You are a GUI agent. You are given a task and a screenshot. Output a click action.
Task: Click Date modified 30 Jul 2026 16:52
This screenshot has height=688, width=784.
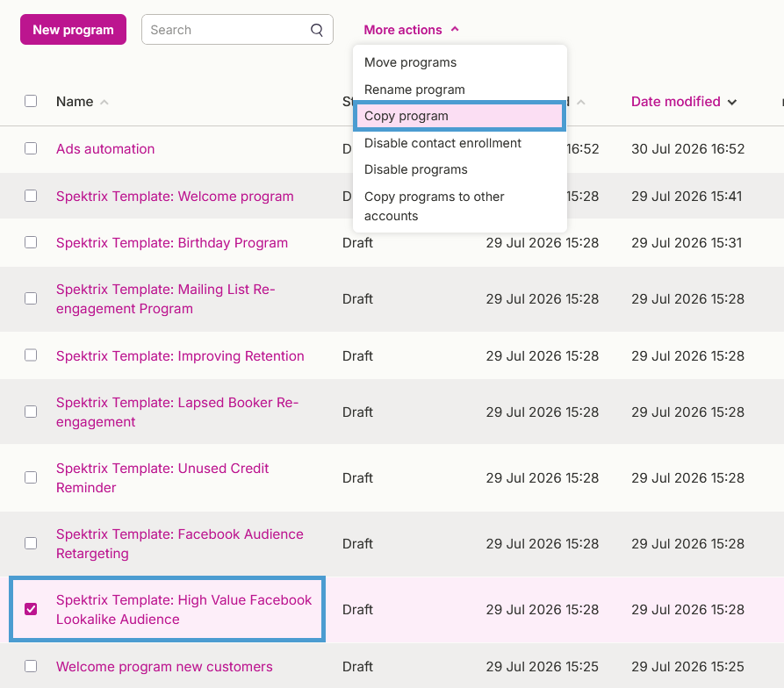tap(687, 149)
